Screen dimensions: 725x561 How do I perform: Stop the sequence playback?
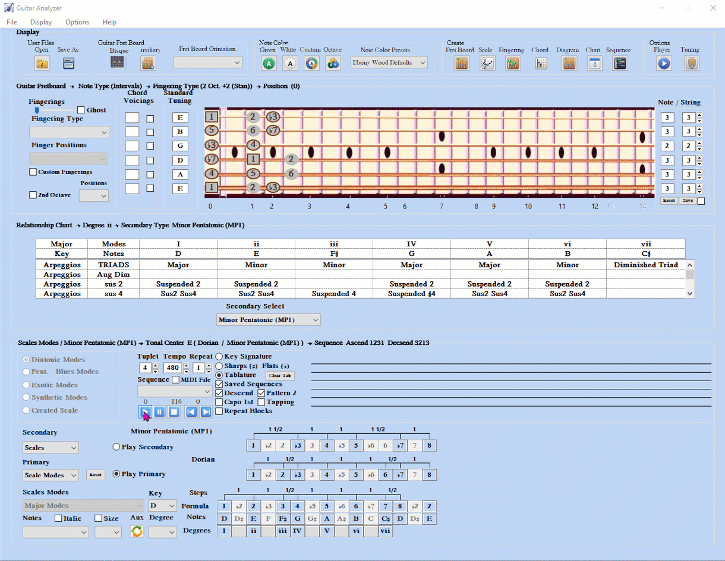pyautogui.click(x=174, y=411)
